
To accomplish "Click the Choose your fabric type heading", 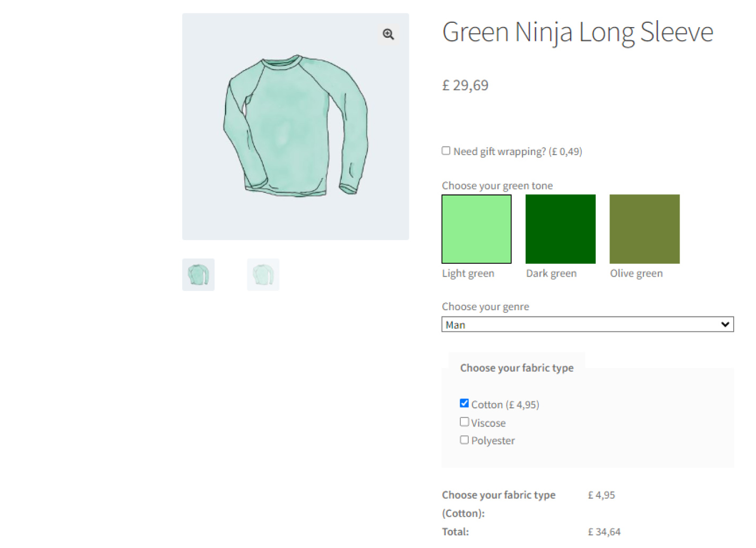I will click(x=517, y=367).
